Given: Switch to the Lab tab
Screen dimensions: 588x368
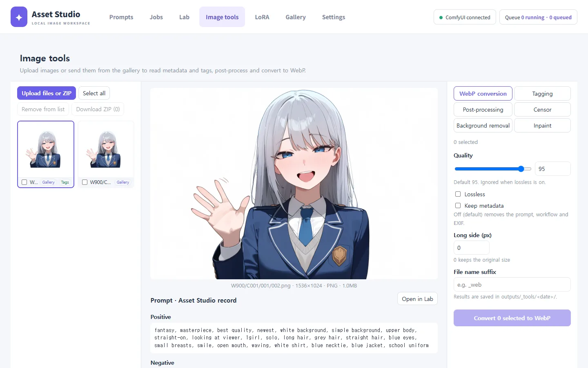Looking at the screenshot, I should 184,17.
